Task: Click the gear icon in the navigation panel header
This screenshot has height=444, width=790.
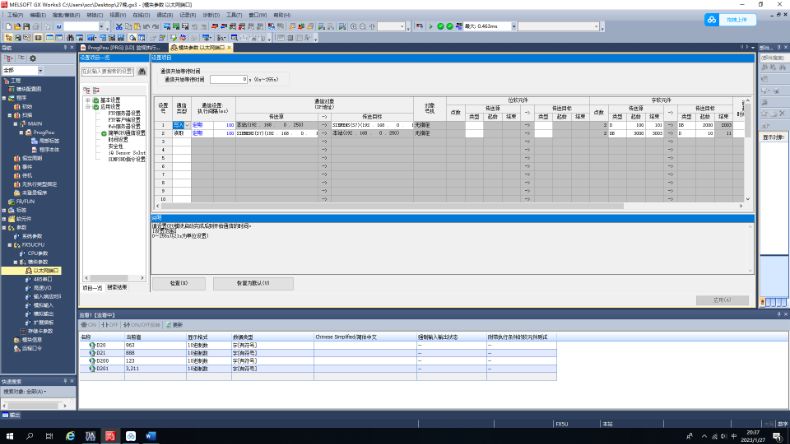Action: tap(33, 58)
